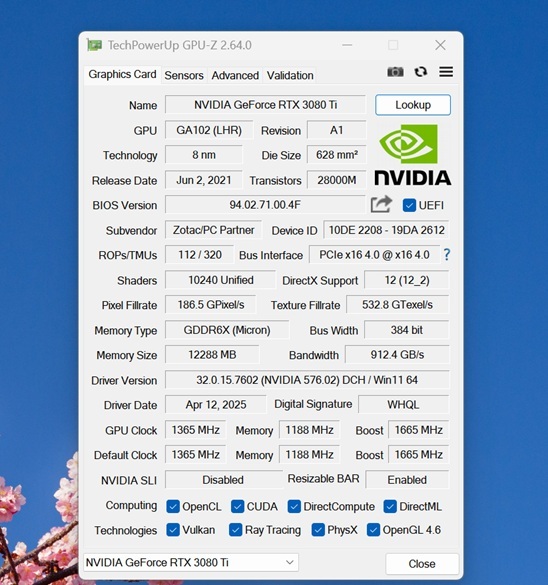Click the Close button at bottom
Image resolution: width=548 pixels, height=585 pixels.
pos(422,563)
